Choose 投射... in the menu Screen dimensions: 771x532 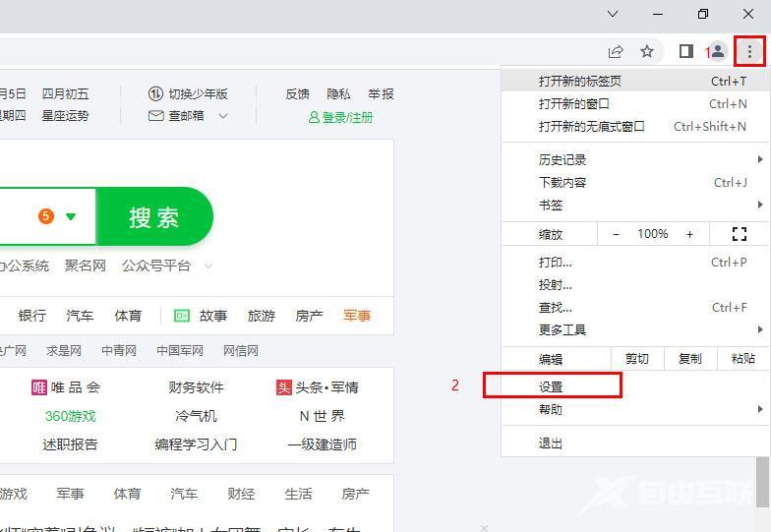click(634, 285)
